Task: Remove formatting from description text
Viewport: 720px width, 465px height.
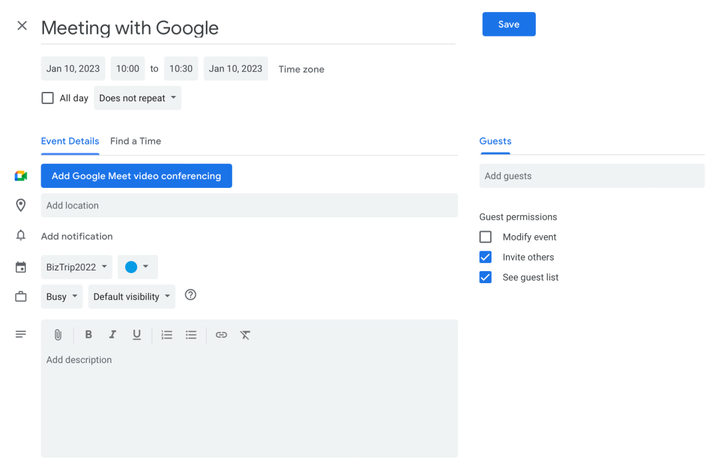Action: point(245,335)
